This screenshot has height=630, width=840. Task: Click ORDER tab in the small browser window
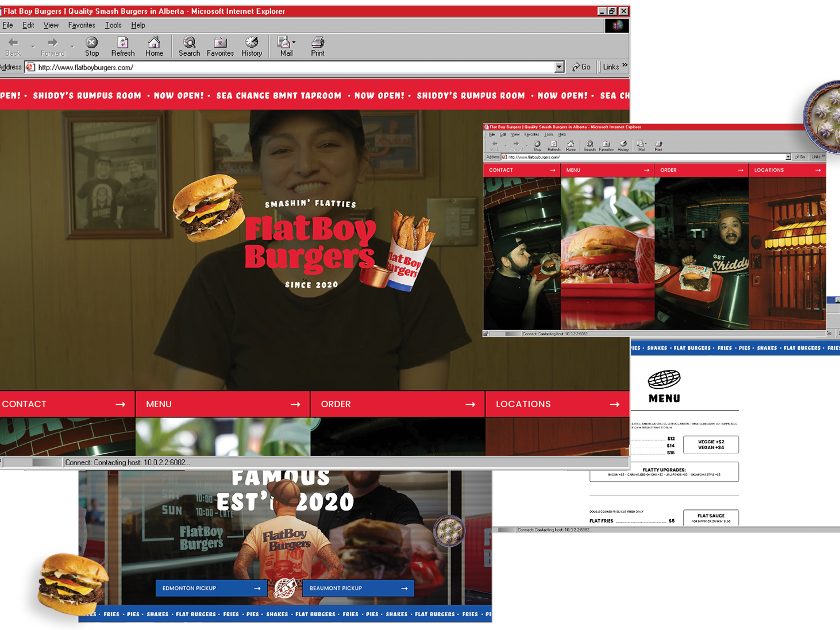click(702, 170)
